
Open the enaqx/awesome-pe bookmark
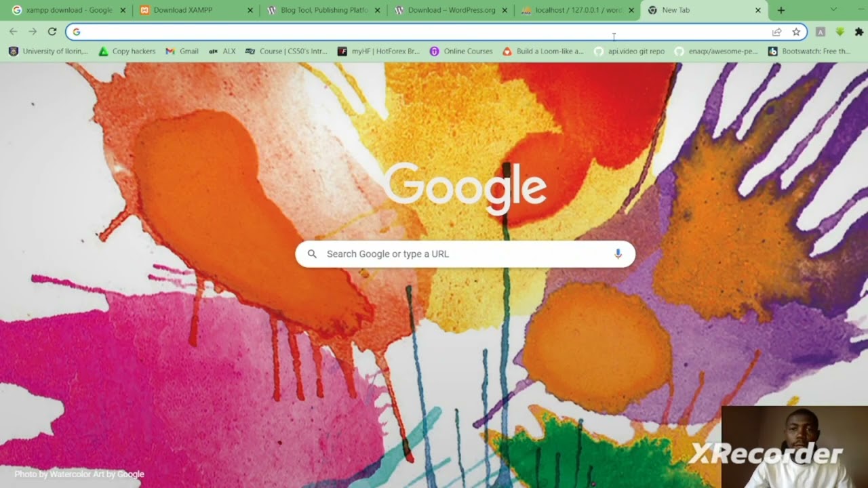(x=716, y=52)
